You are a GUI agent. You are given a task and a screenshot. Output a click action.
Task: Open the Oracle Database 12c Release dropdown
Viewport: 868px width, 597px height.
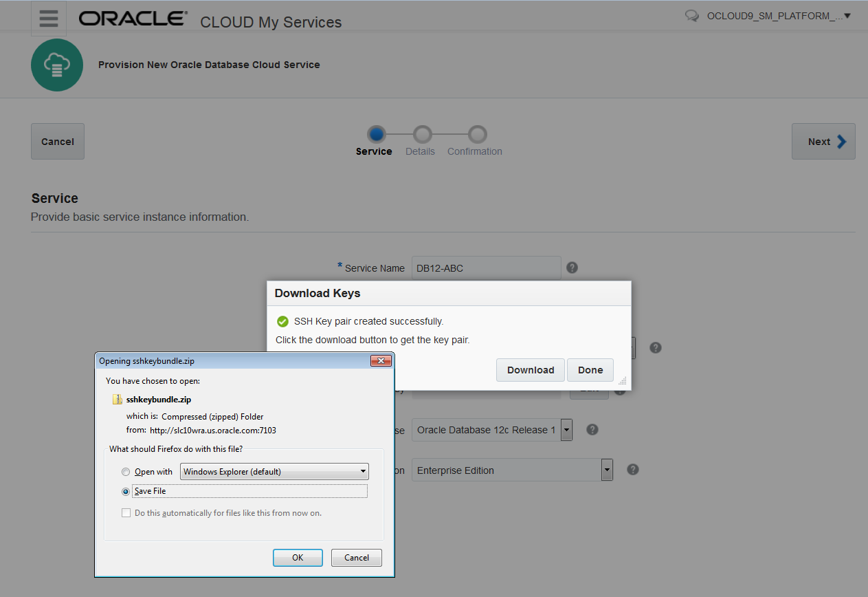pyautogui.click(x=565, y=429)
